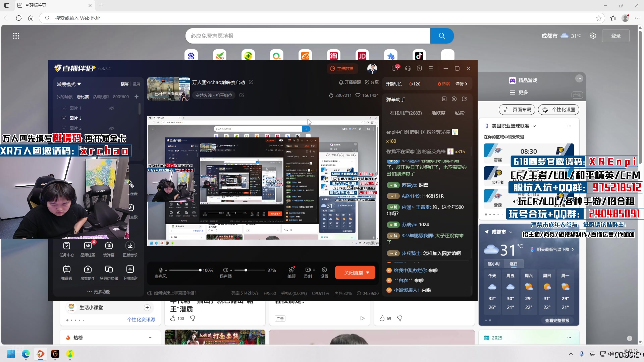This screenshot has width=644, height=362.
Task: Click the 登录 login button in browser
Action: tap(616, 36)
